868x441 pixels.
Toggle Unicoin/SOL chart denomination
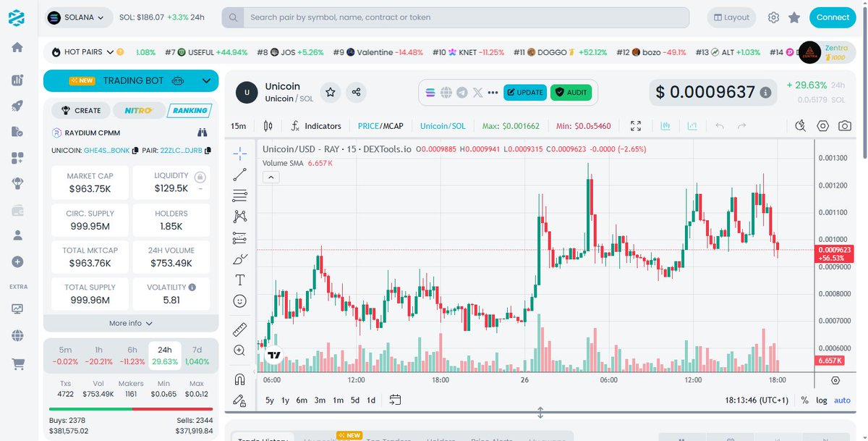tap(443, 126)
